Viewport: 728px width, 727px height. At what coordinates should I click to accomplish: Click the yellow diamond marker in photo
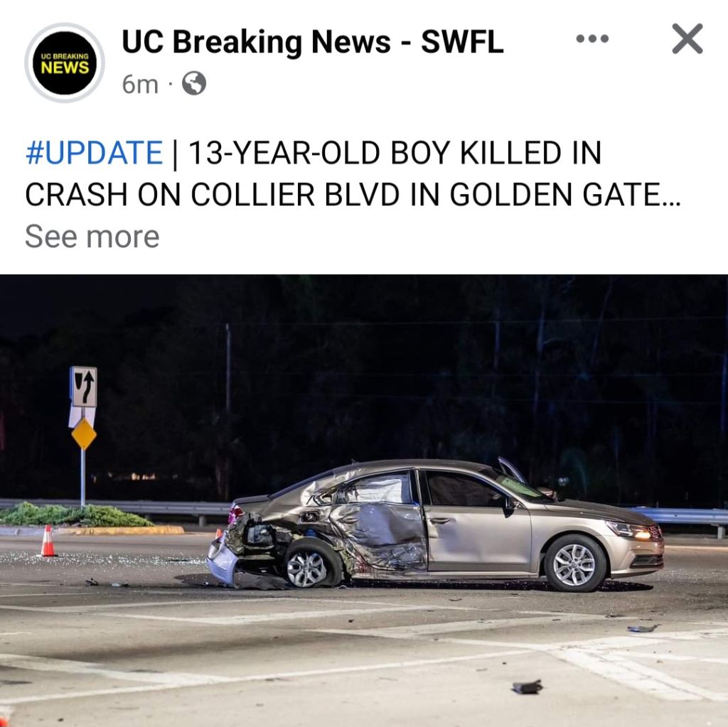pos(84,433)
